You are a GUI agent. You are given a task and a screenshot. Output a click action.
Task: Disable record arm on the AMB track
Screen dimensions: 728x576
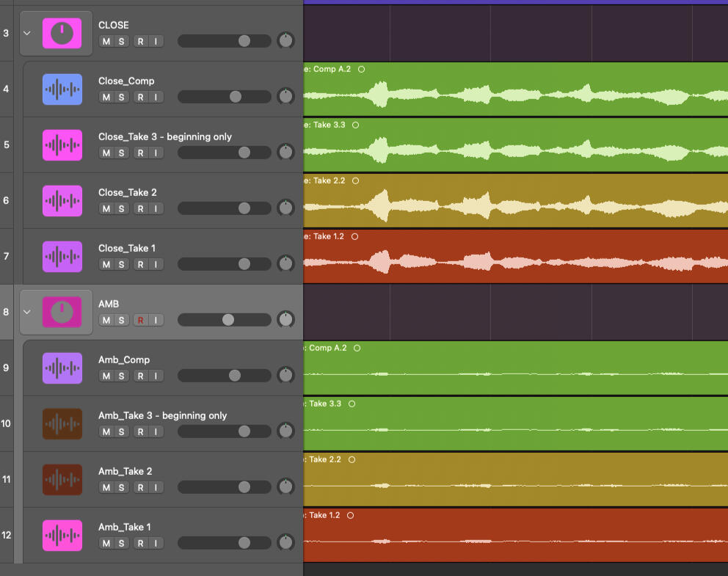point(140,320)
